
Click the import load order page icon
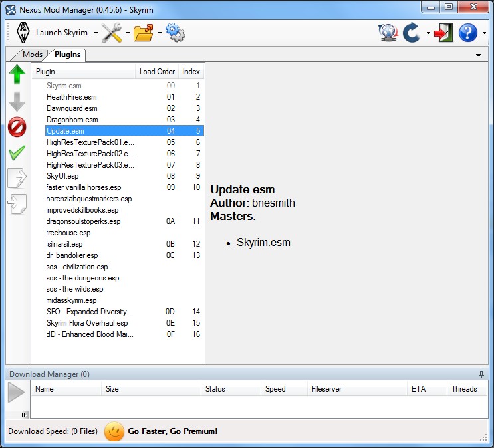[x=17, y=205]
